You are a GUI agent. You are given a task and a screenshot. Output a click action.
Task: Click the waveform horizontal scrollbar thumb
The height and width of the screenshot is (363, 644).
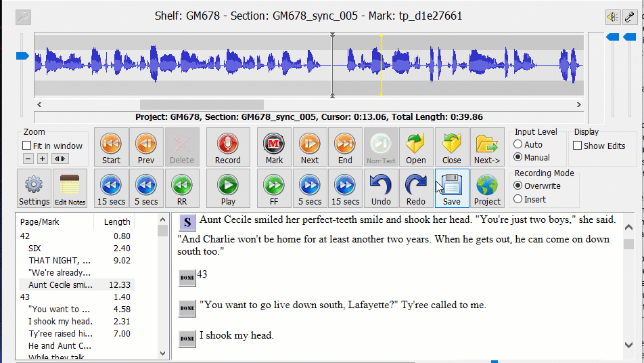[202, 104]
